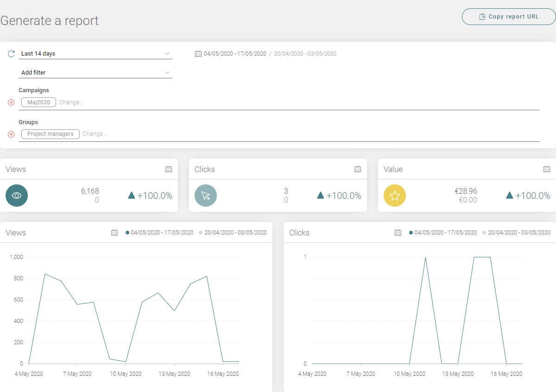Click the clipboard icon in Copy report URL
This screenshot has height=392, width=556.
[x=482, y=17]
